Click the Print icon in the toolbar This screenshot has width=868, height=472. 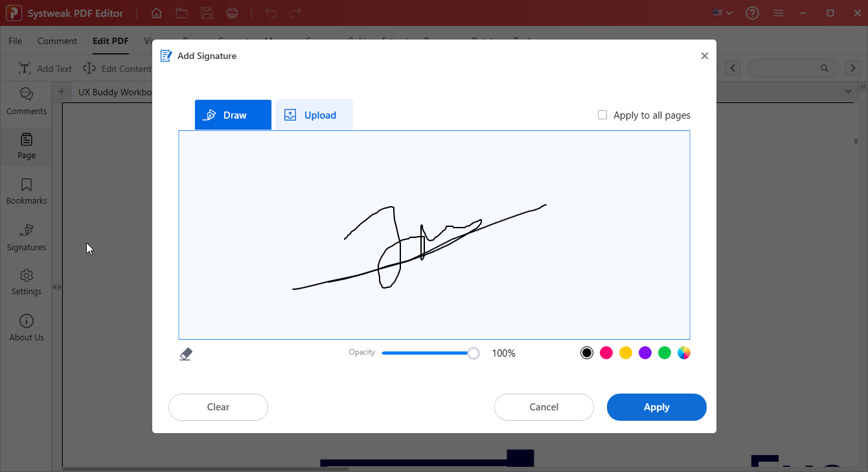tap(232, 13)
